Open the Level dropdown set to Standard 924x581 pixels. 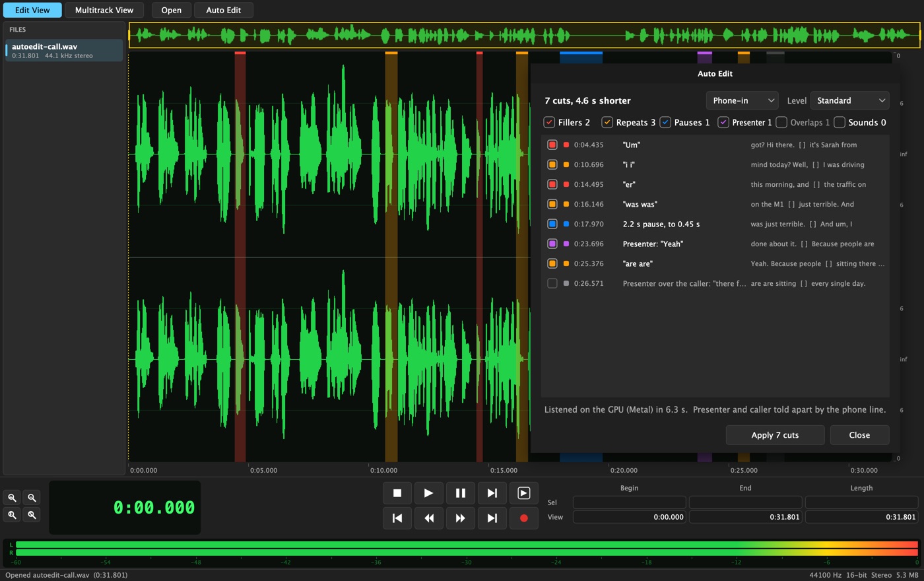click(x=850, y=100)
